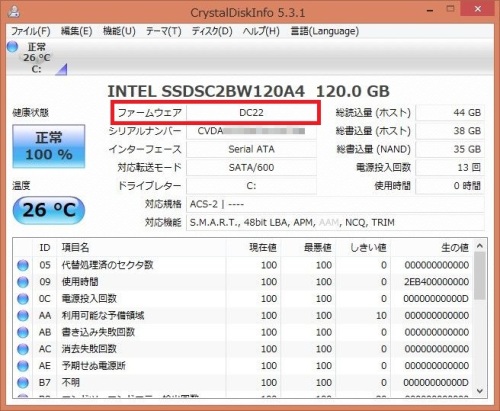This screenshot has height=411, width=500.
Task: Select the 電源投入回数 row in SMART list
Action: coord(243,299)
